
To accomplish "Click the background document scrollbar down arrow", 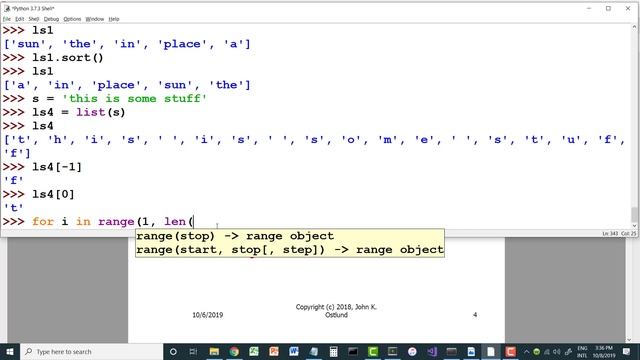I will click(x=629, y=340).
